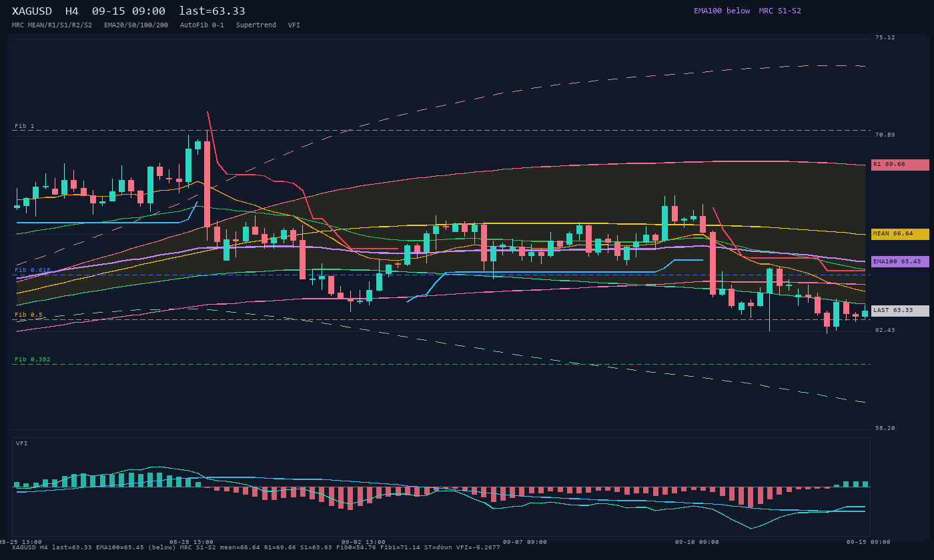
Task: Click the R1 69.66 price label
Action: click(x=900, y=165)
